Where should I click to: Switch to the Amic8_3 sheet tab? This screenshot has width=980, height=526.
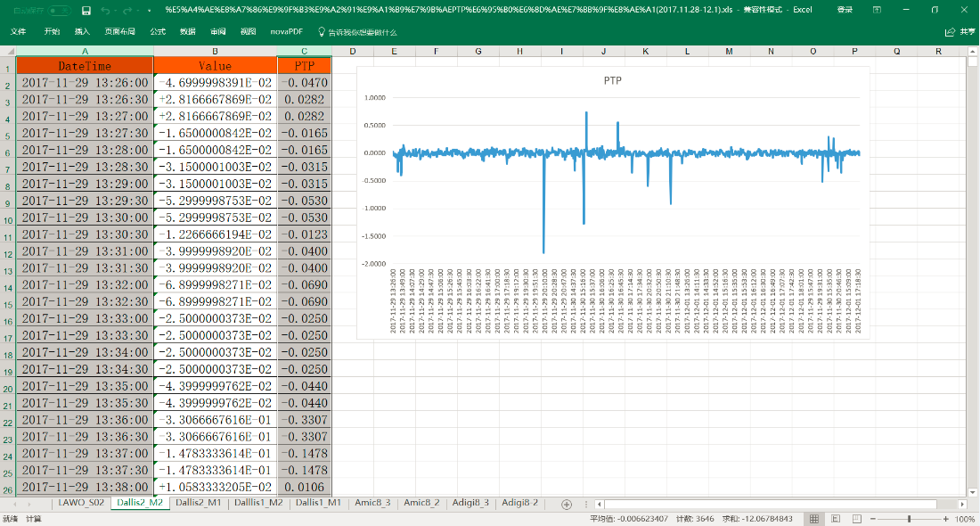(x=372, y=503)
